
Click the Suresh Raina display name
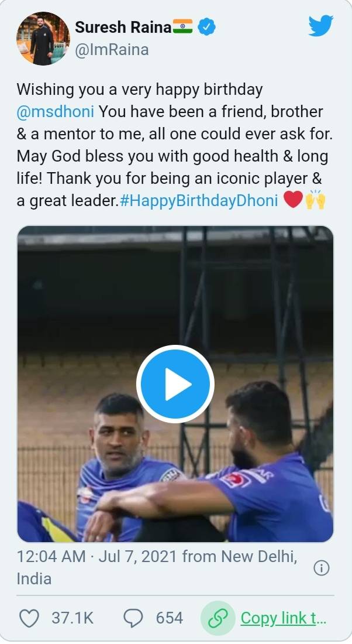(123, 27)
